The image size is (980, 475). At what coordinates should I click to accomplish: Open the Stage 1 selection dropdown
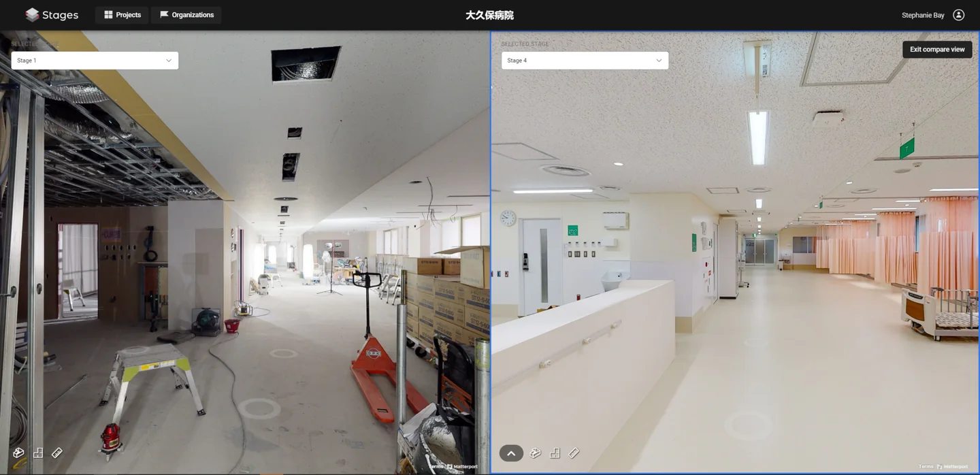tap(95, 61)
